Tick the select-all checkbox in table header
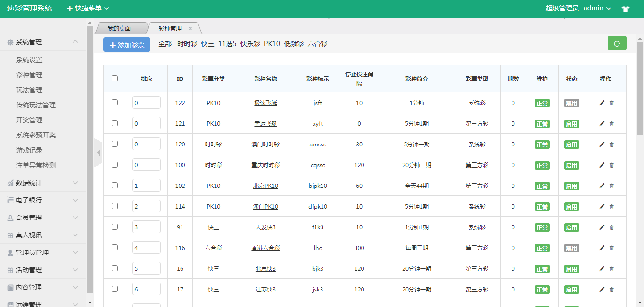Screen dimensions: 644x307 [115, 79]
